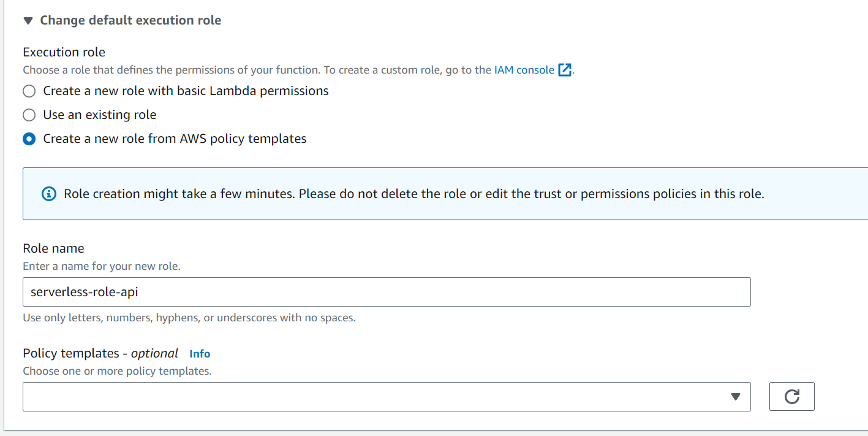Click the external link icon beside IAM console
Image resolution: width=868 pixels, height=436 pixels.
[x=564, y=70]
